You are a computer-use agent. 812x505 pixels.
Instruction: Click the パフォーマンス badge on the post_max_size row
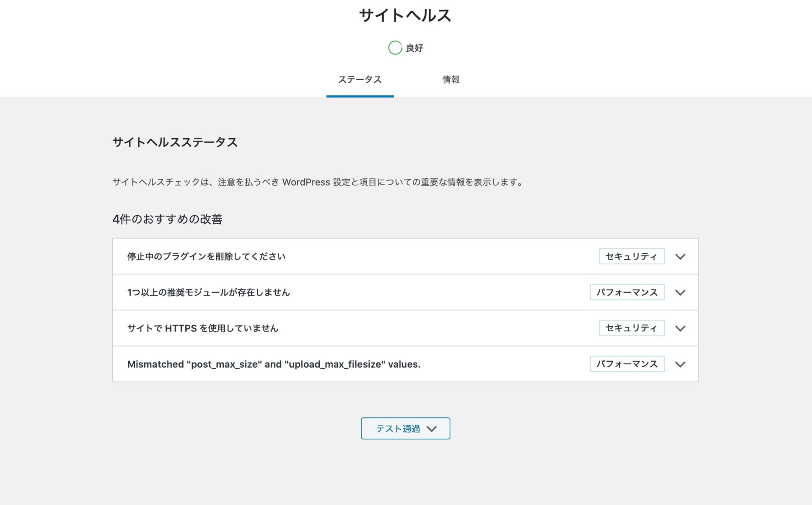(627, 363)
